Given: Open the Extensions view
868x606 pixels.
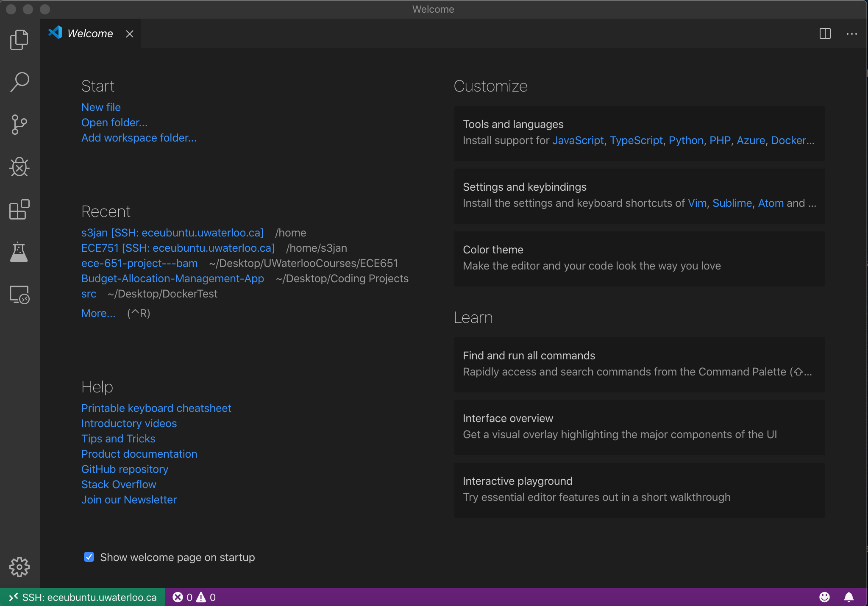Looking at the screenshot, I should click(19, 209).
